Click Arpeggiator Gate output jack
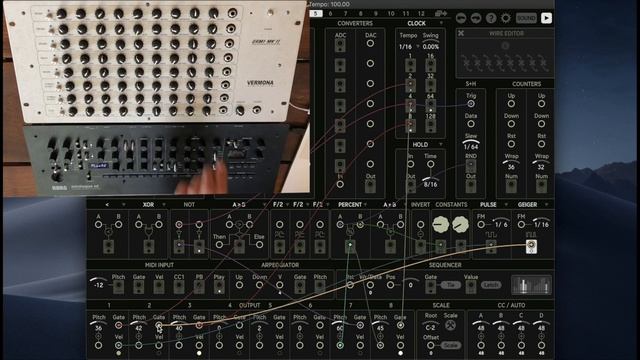 [x=300, y=287]
